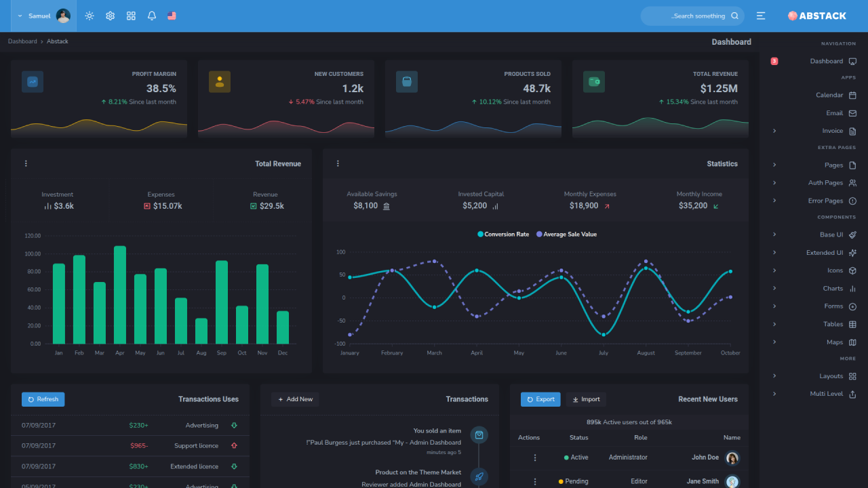
Task: Toggle Conversion Rate legend series
Action: tap(503, 234)
